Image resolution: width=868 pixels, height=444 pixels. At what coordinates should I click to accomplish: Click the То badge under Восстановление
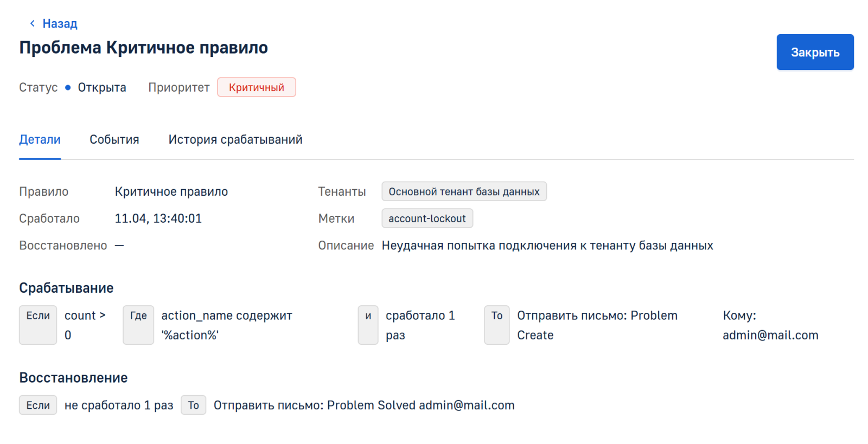coord(193,405)
